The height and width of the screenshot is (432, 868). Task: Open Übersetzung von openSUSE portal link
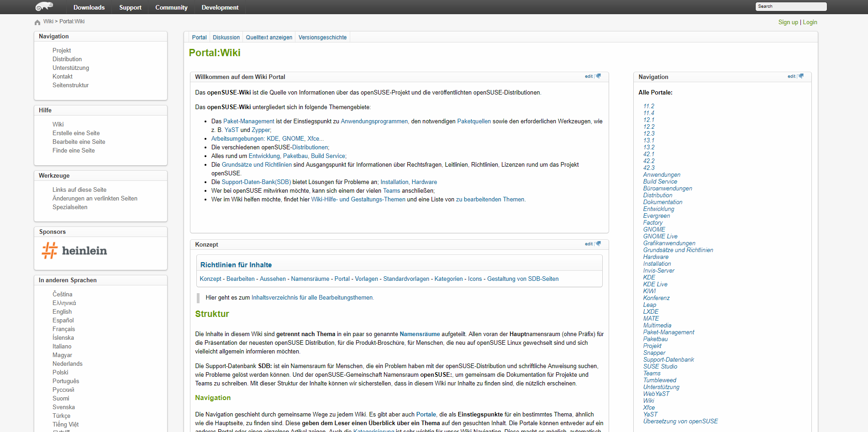[x=680, y=421]
